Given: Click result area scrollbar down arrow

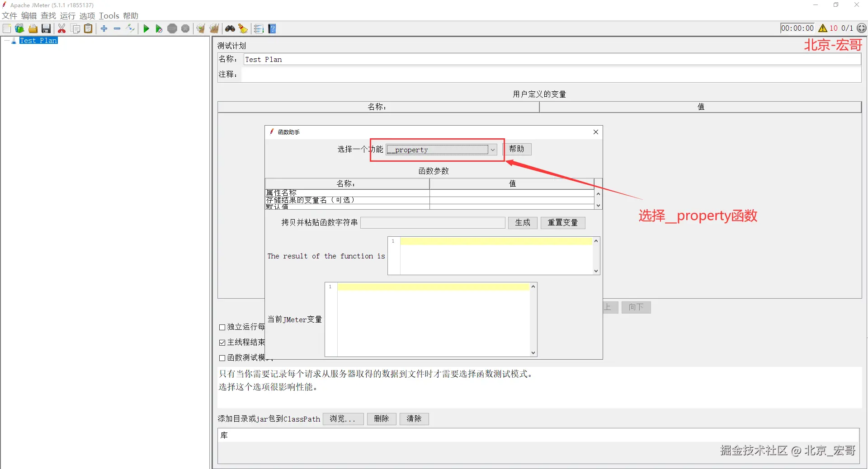Looking at the screenshot, I should coord(596,271).
